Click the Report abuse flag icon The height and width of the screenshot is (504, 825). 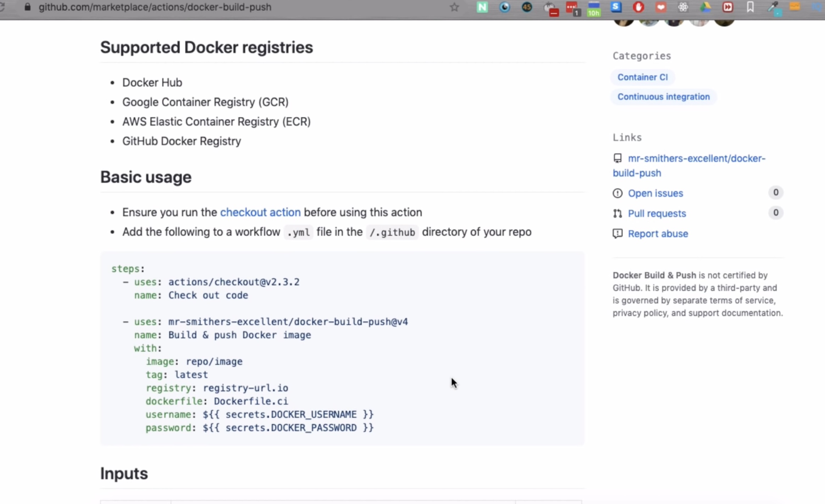tap(617, 234)
